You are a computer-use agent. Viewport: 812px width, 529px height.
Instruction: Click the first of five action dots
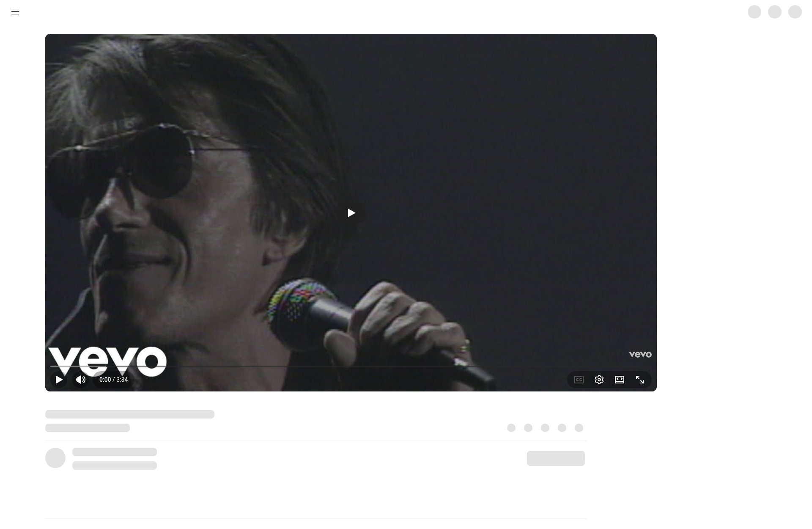pyautogui.click(x=511, y=428)
